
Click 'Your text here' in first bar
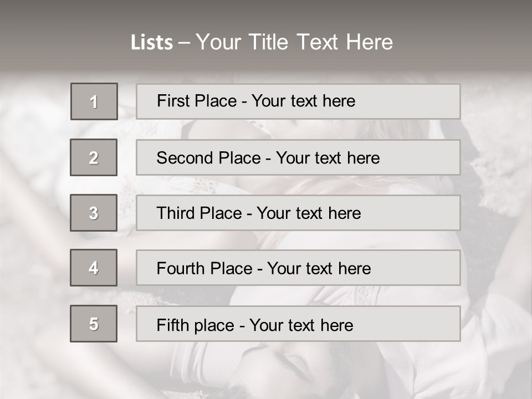303,101
